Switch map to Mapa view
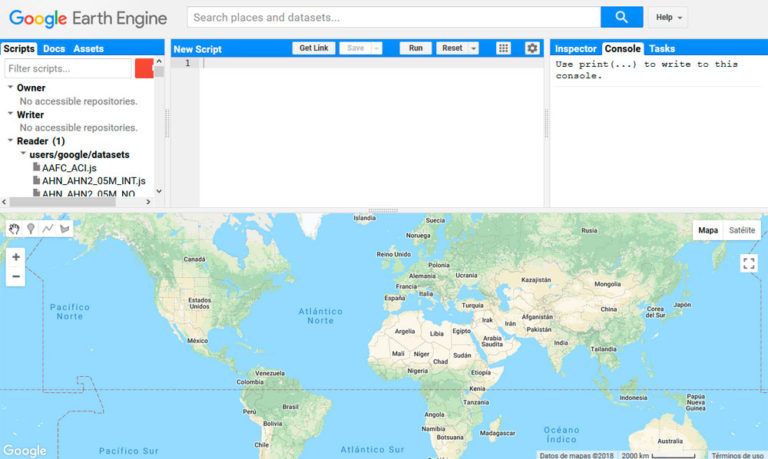The image size is (768, 459). [x=708, y=230]
